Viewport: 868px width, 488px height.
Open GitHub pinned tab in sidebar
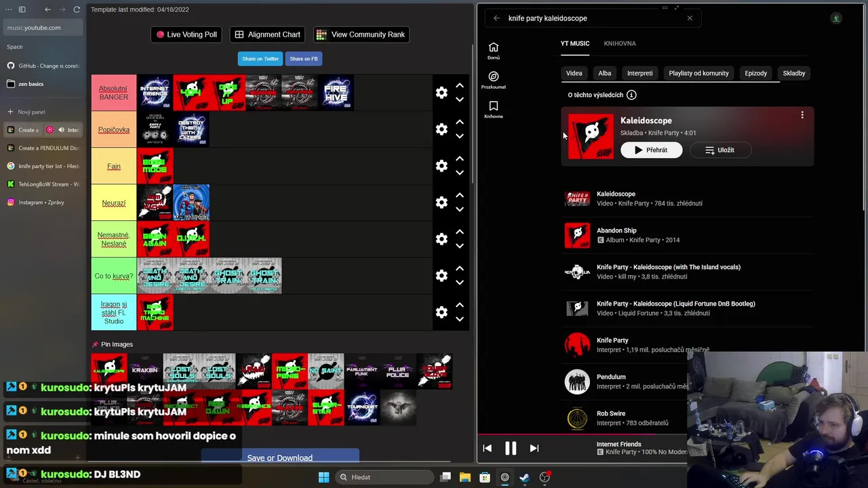click(x=43, y=66)
